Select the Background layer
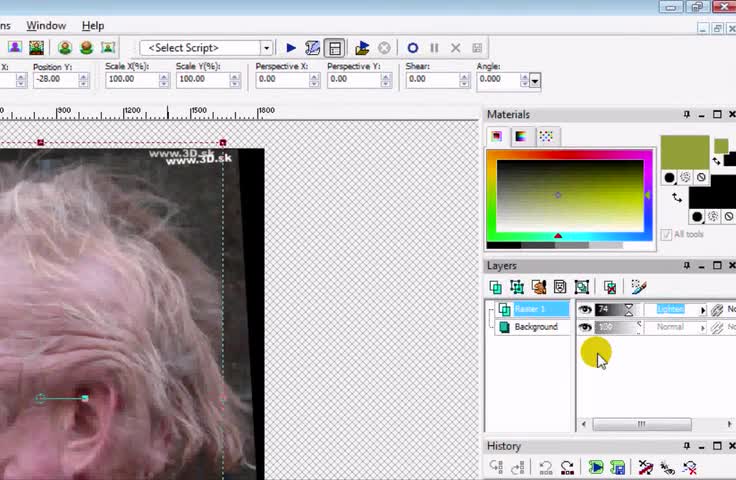This screenshot has width=736, height=480. [x=533, y=327]
